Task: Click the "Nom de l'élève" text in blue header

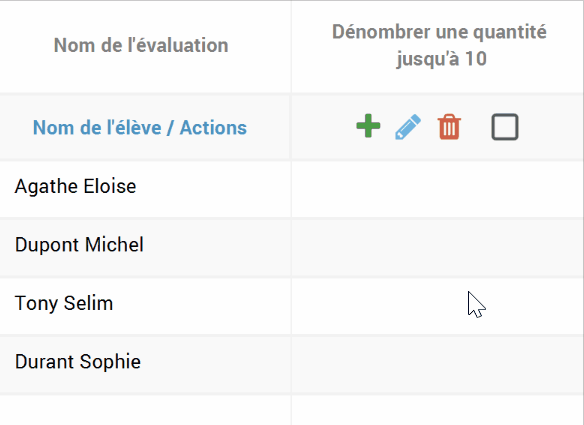Action: pyautogui.click(x=97, y=128)
